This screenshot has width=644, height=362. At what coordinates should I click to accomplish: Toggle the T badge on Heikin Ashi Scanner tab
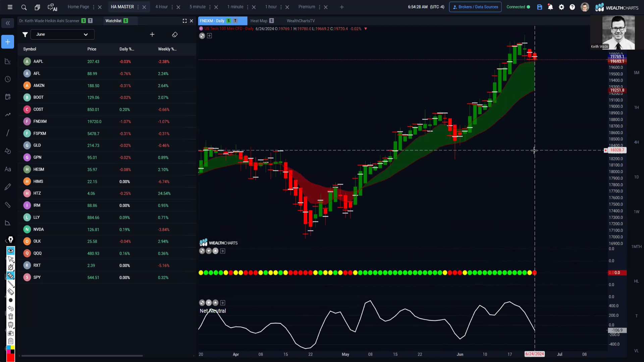(x=90, y=21)
